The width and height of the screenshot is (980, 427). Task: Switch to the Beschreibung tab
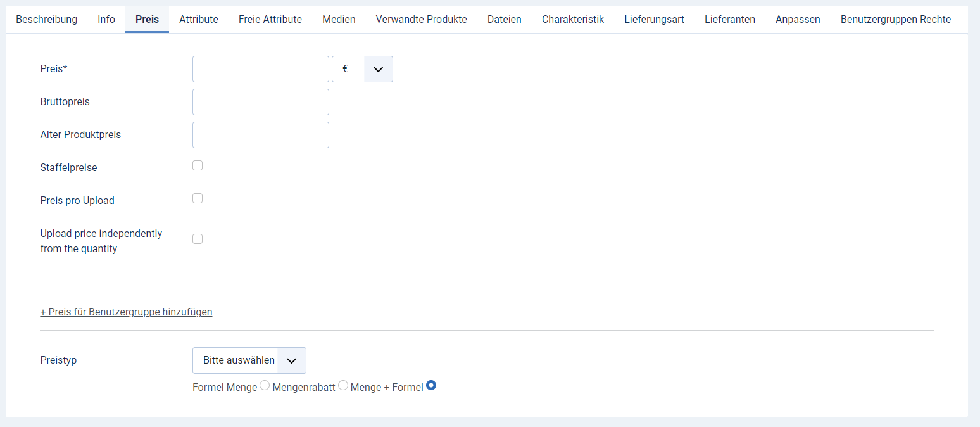pos(46,19)
